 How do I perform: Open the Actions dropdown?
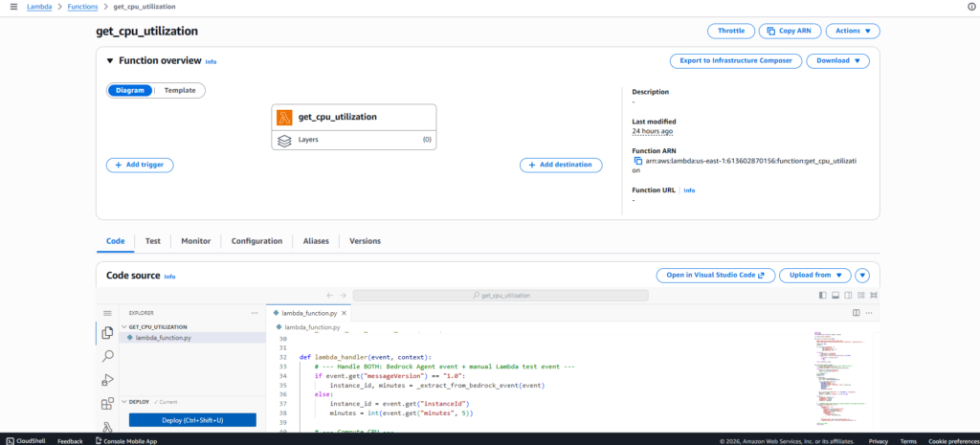[852, 31]
